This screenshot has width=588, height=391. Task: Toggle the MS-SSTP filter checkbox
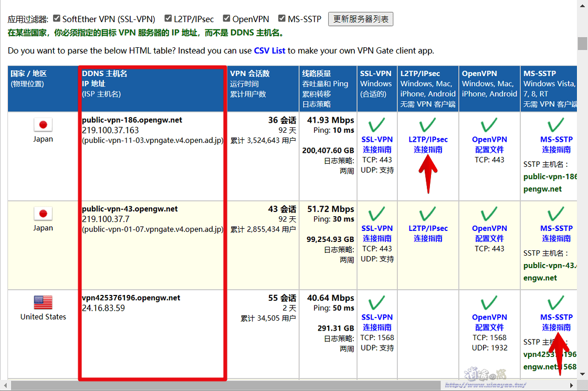point(282,18)
